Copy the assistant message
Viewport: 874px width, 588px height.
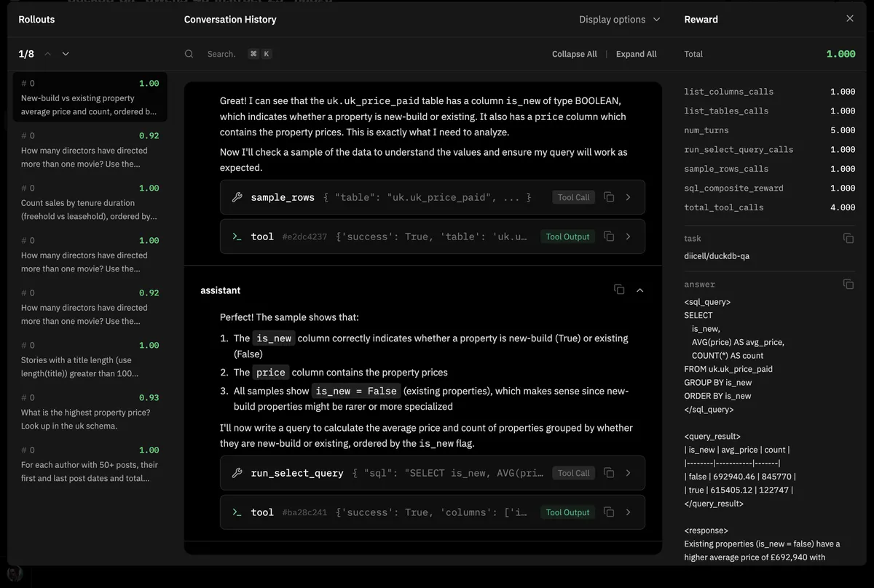tap(619, 290)
